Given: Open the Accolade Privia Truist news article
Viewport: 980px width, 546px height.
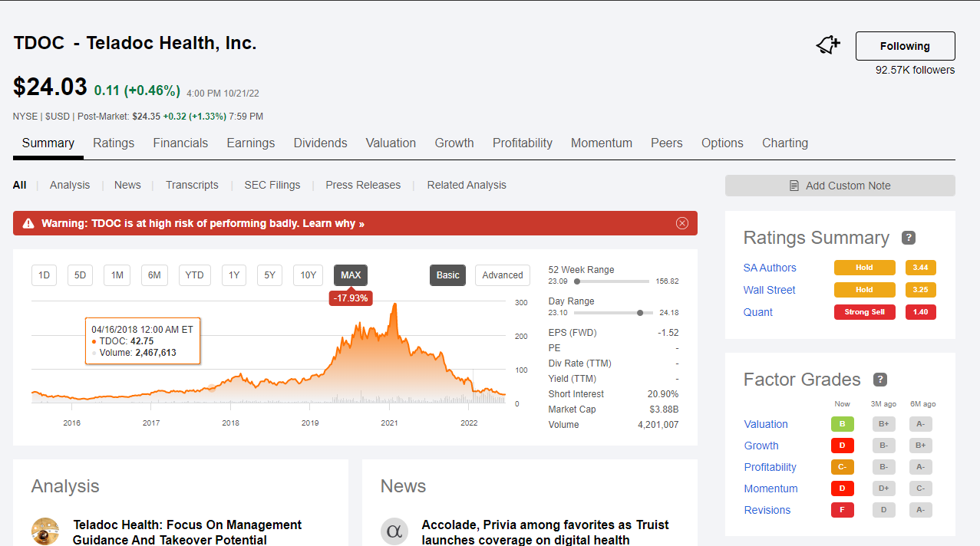Looking at the screenshot, I should (545, 532).
